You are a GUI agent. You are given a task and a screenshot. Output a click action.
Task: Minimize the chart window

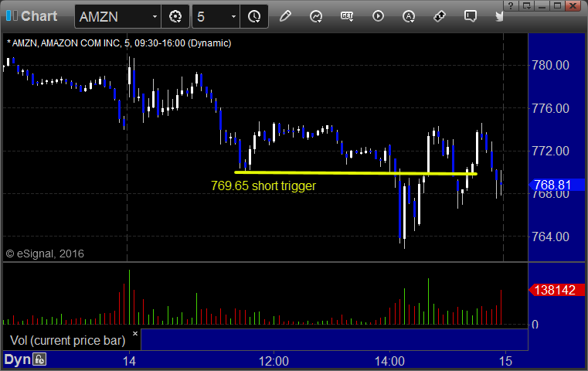[542, 5]
